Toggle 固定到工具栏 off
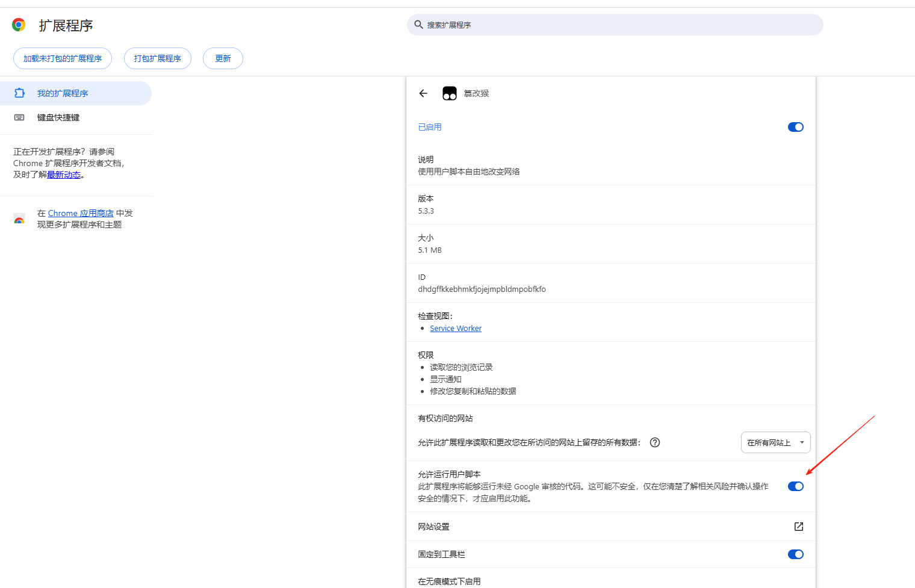This screenshot has width=915, height=588. coord(795,554)
